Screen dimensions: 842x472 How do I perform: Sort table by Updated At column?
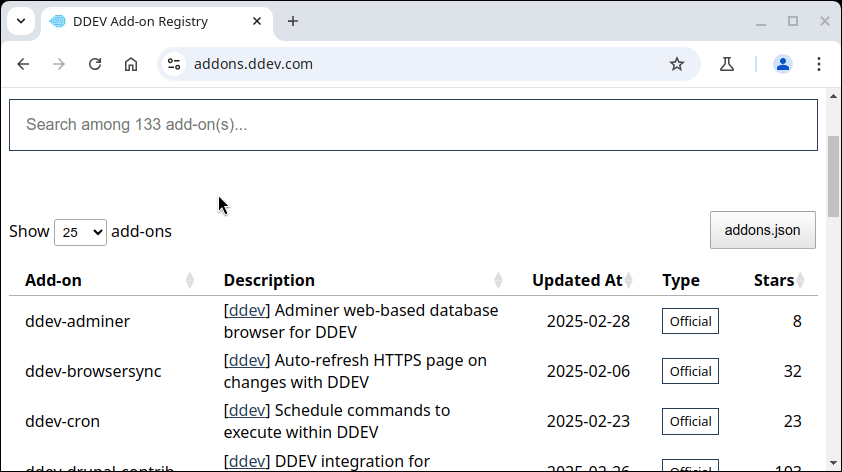click(577, 280)
